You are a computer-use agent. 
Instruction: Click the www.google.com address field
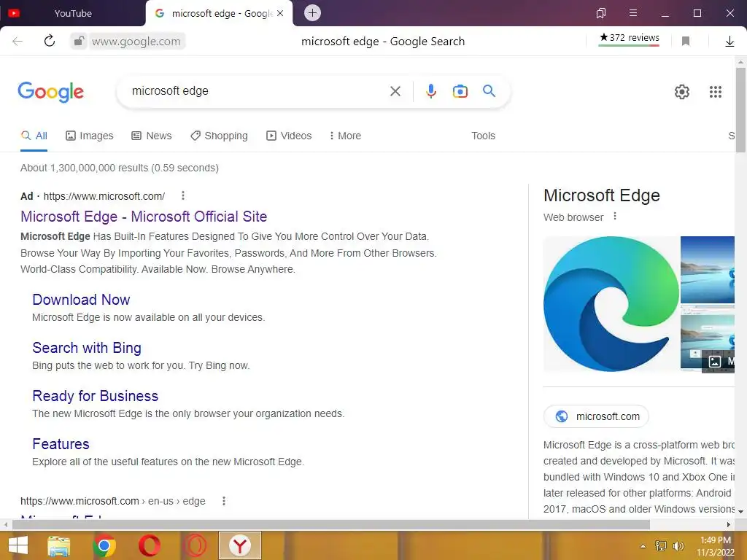tap(136, 42)
